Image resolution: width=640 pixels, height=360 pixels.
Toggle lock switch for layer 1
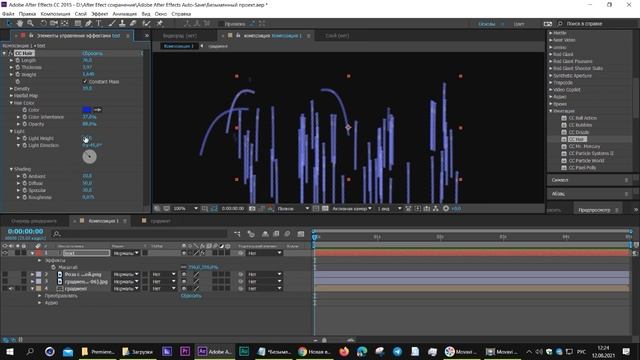point(24,253)
